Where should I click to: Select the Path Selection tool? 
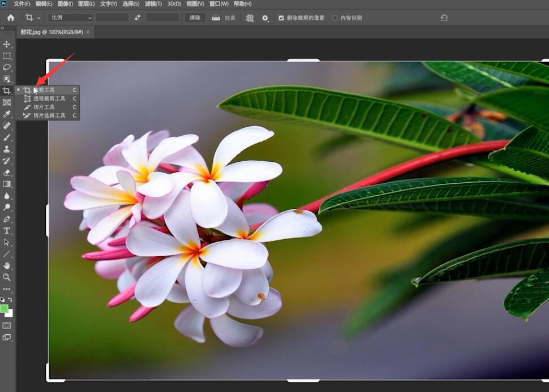pos(7,243)
